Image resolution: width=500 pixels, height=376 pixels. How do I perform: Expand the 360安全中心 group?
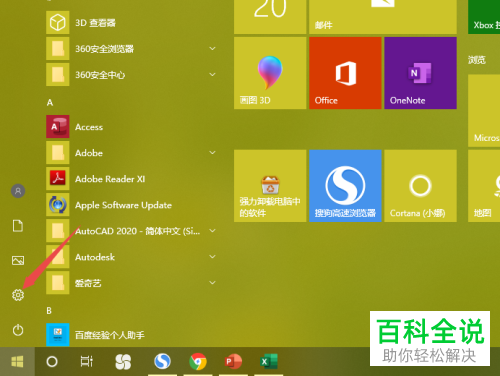pyautogui.click(x=212, y=75)
